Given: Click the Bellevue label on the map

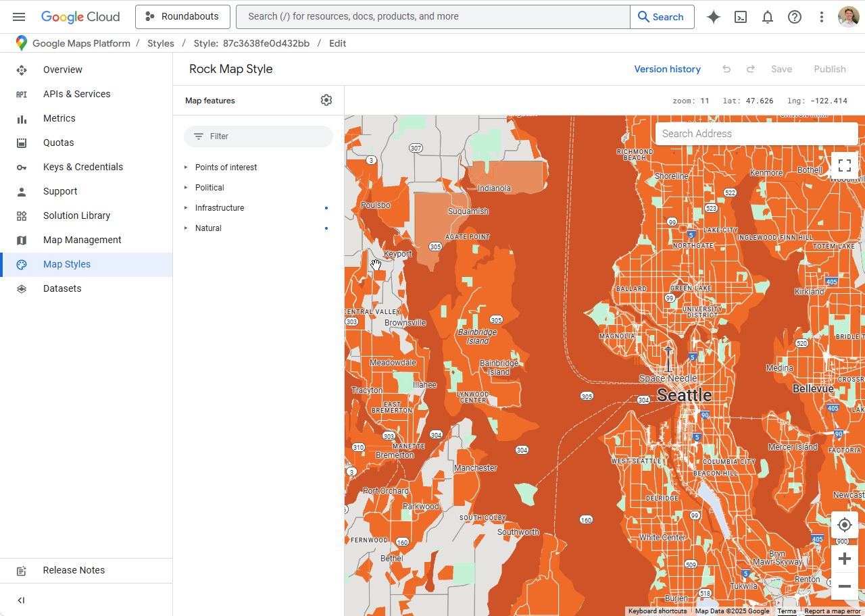Looking at the screenshot, I should pyautogui.click(x=813, y=389).
